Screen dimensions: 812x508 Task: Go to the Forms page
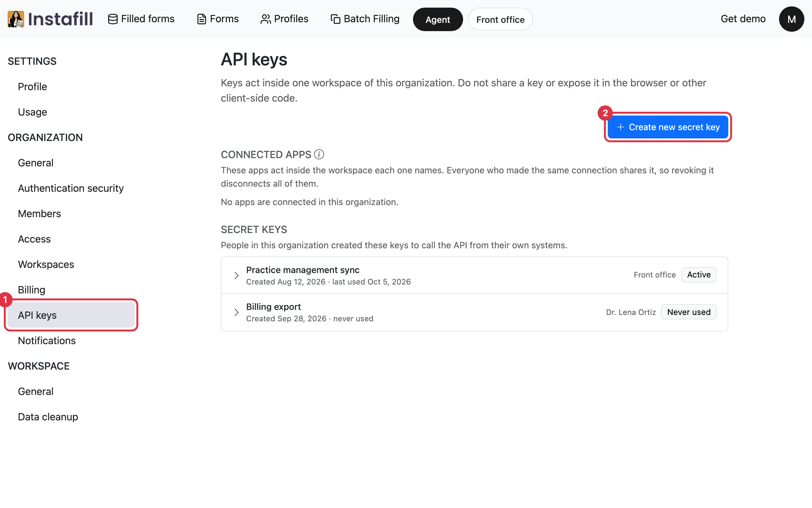tap(218, 19)
